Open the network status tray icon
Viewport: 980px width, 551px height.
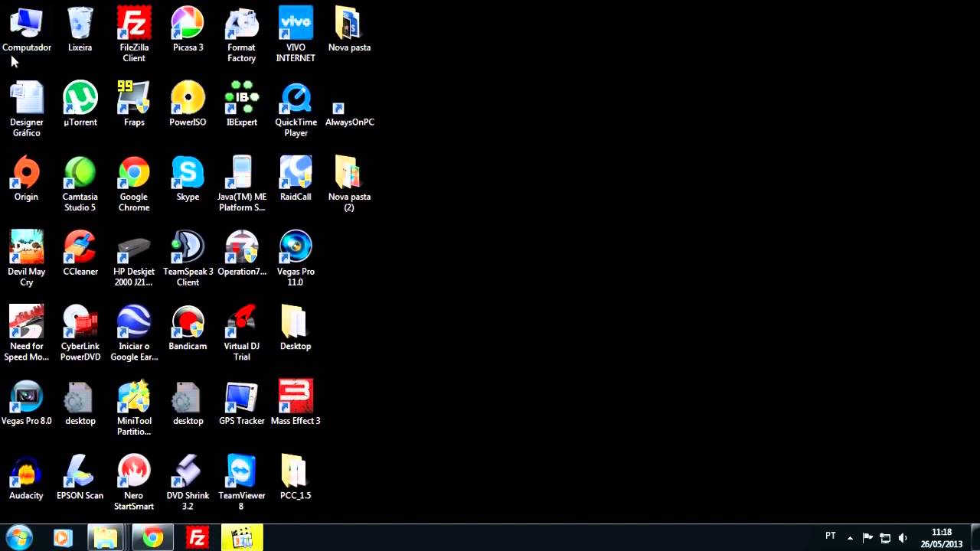pos(885,538)
